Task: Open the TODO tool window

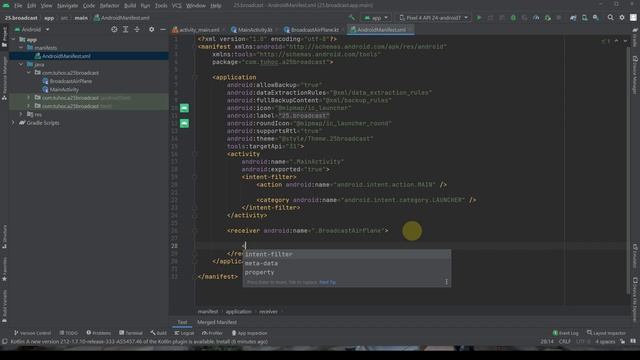Action: [x=69, y=333]
